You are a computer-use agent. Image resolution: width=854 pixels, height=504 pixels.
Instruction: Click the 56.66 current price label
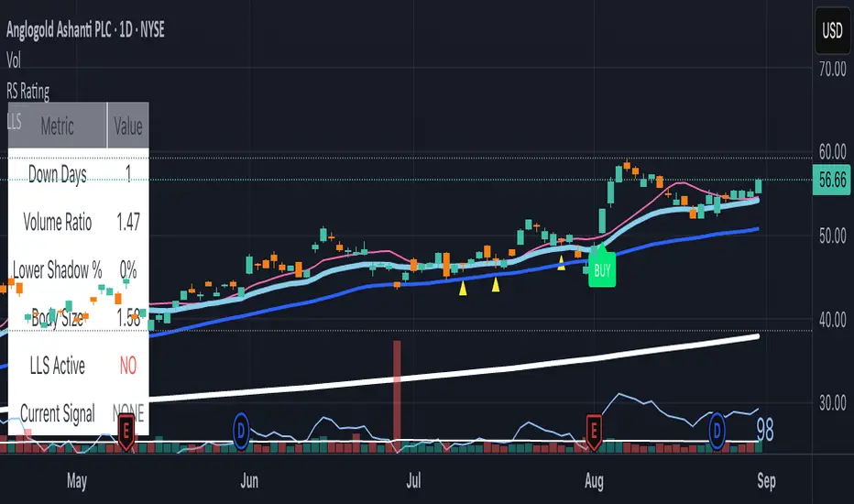tap(832, 180)
